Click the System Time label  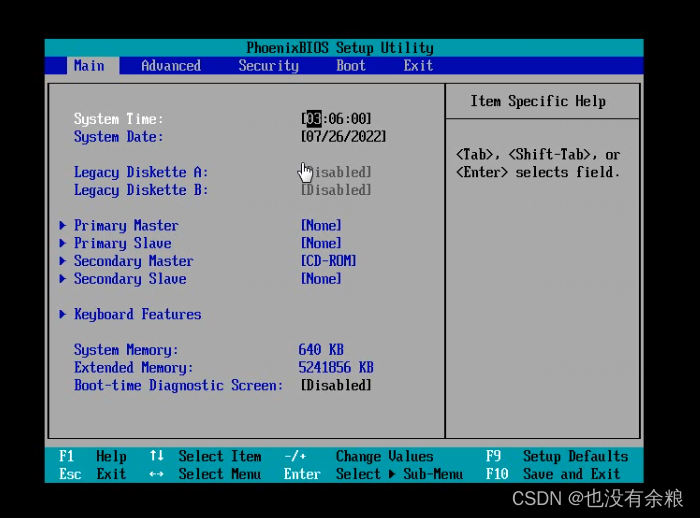(x=119, y=119)
